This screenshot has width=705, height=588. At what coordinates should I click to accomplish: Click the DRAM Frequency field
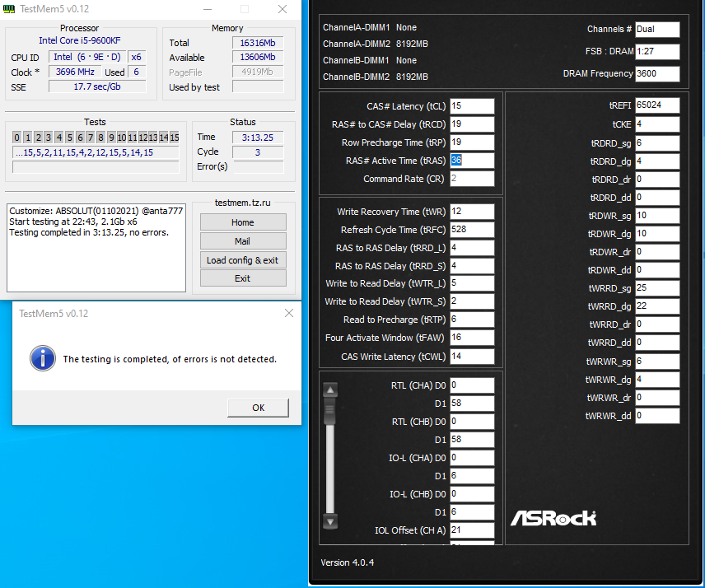pos(657,74)
